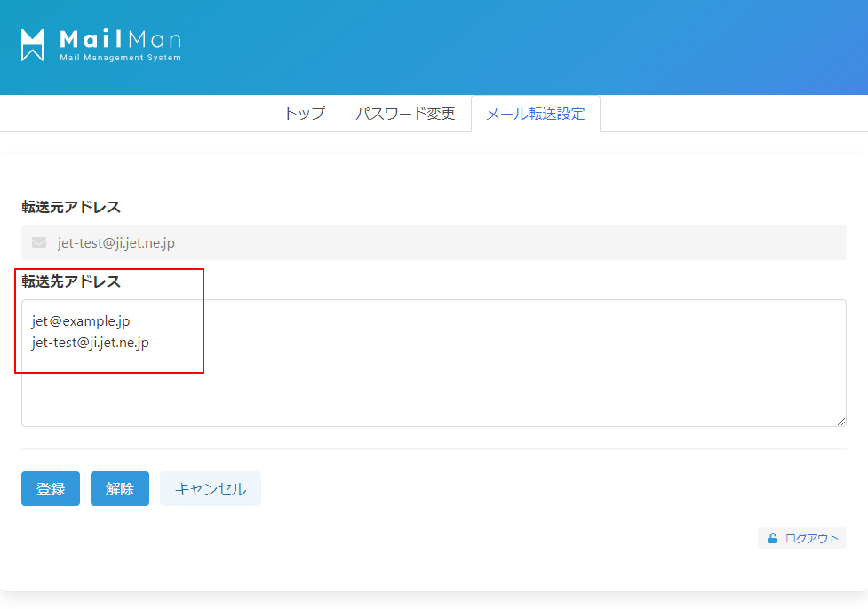Click the envelope icon in source address field
868x609 pixels.
coord(38,242)
